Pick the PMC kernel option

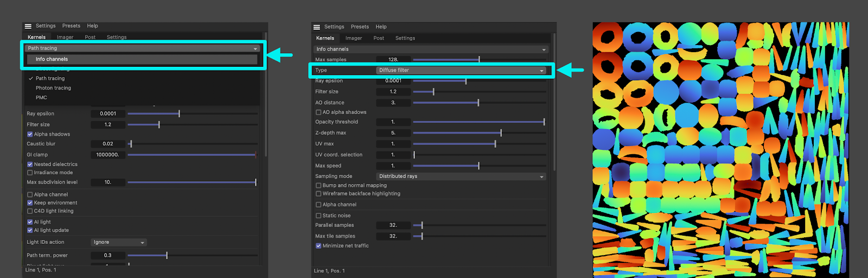(41, 98)
